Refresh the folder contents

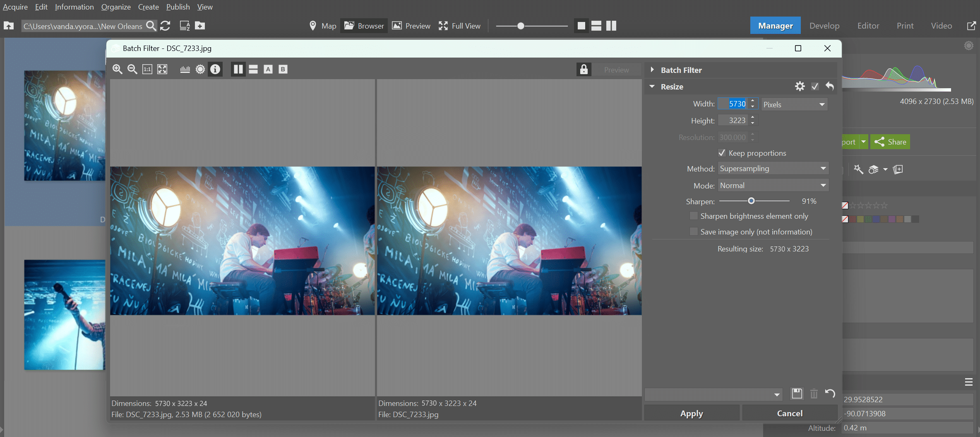[x=166, y=26]
